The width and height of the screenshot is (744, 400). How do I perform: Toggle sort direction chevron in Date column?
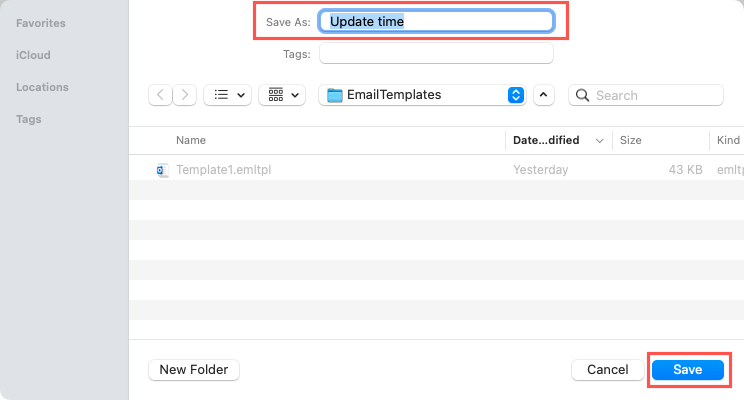pyautogui.click(x=599, y=141)
